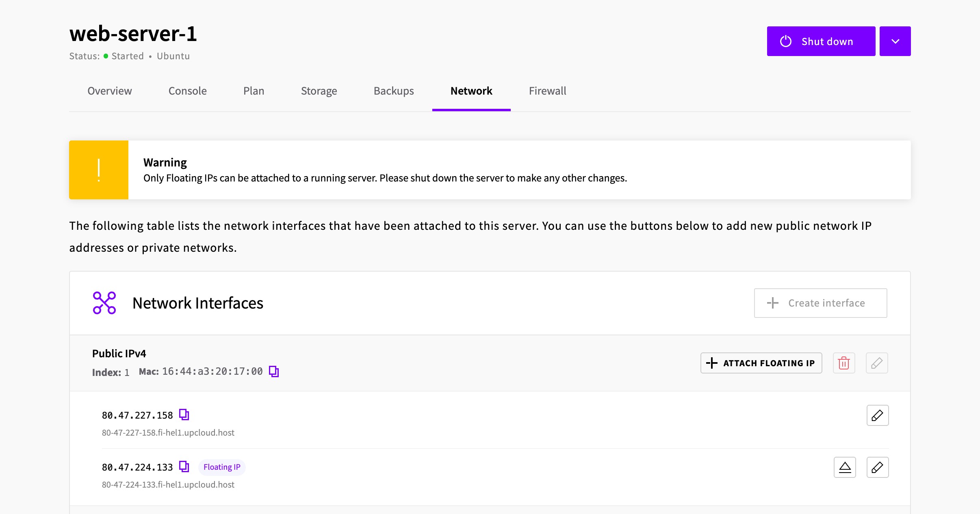Click the yellow warning exclamation icon
This screenshot has height=514, width=980.
click(99, 170)
